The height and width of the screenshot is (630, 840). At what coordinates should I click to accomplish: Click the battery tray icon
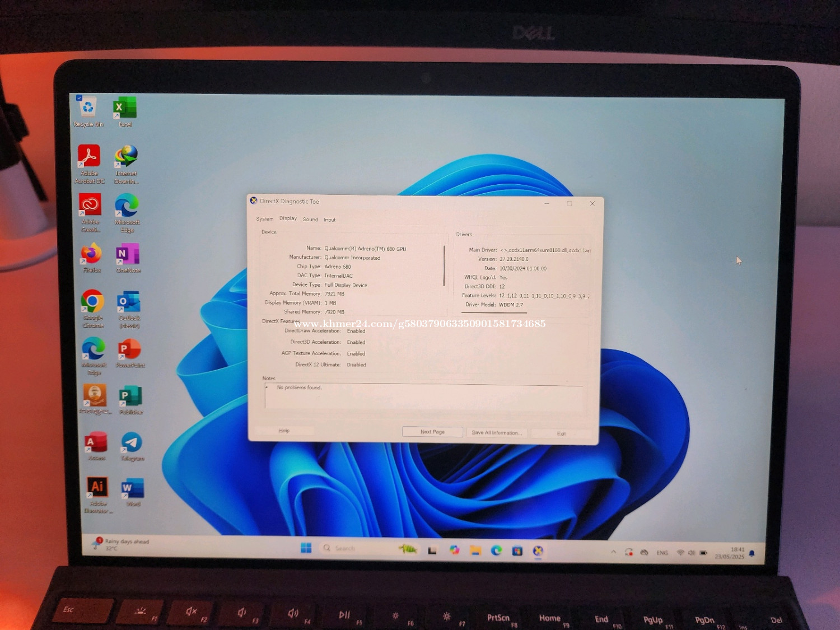click(x=703, y=553)
